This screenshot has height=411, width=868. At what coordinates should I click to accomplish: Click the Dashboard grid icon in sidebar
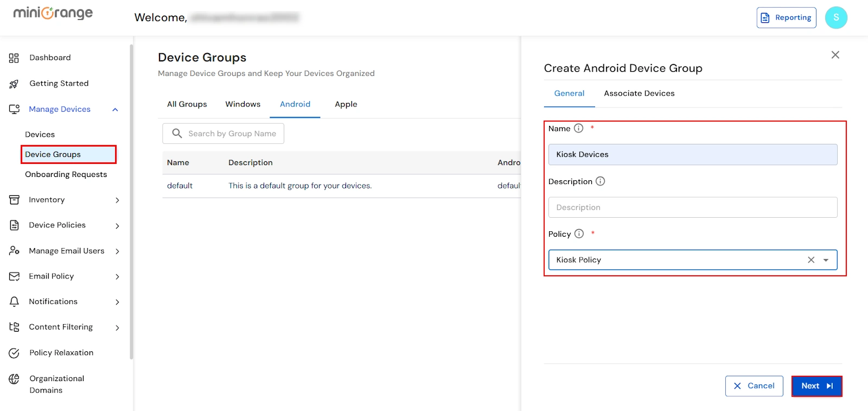[x=14, y=58]
